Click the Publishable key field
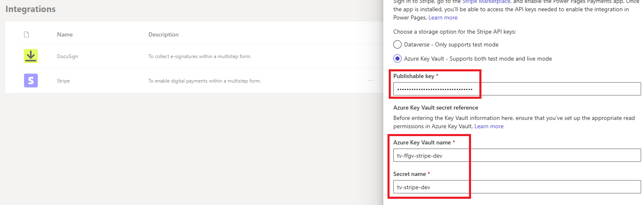This screenshot has width=644, height=205. (517, 89)
